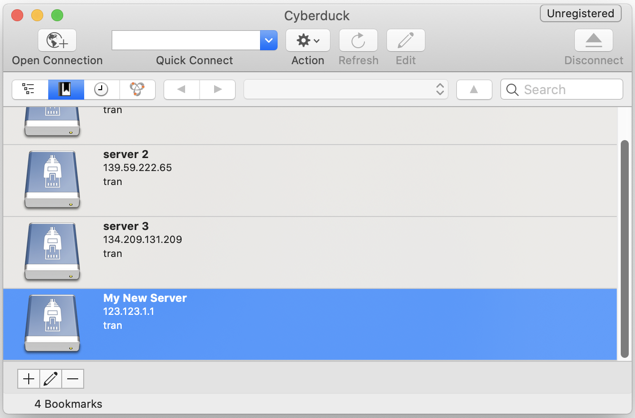Click the IP address 134.209.131.209
Image resolution: width=635 pixels, height=418 pixels.
(143, 239)
